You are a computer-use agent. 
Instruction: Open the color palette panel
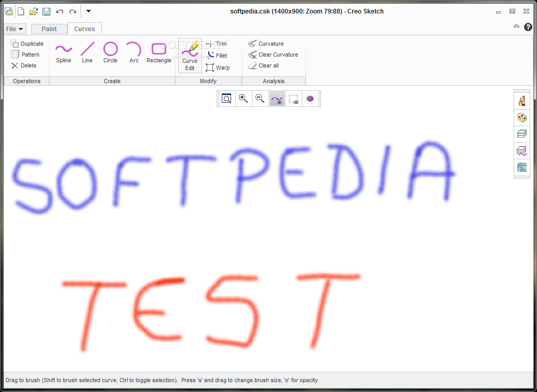tap(521, 117)
